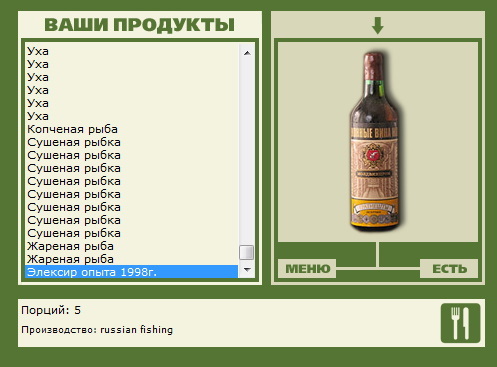Click the green down arrow above the bottle

click(x=378, y=25)
